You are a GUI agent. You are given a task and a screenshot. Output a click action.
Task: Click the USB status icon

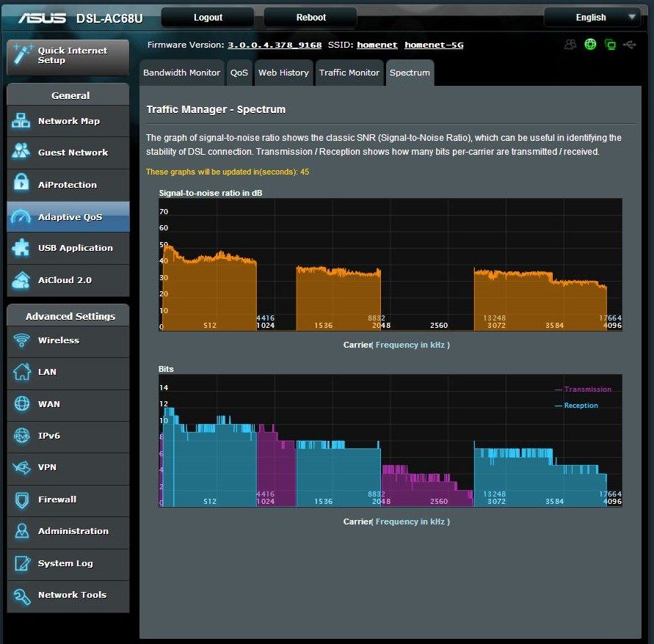pos(629,44)
